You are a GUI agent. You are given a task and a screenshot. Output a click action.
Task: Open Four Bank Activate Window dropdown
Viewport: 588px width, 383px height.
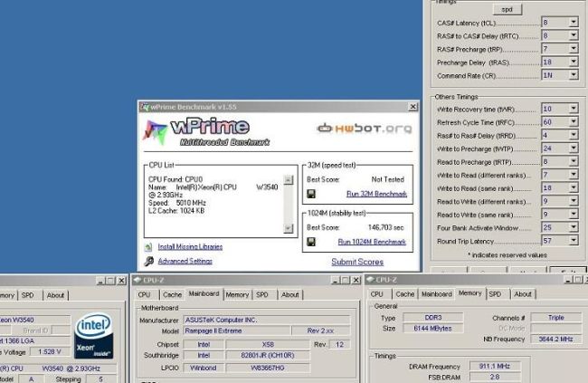(574, 227)
